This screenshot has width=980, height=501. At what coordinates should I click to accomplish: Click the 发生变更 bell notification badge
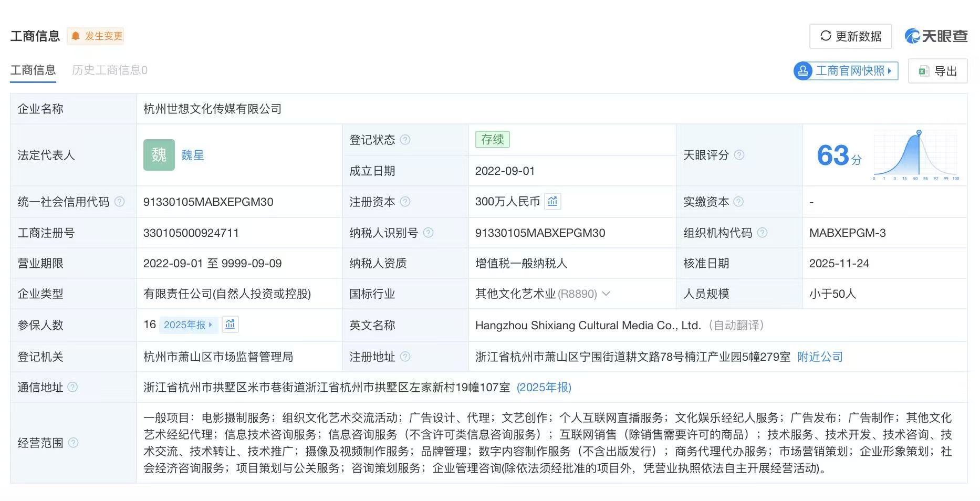[96, 36]
